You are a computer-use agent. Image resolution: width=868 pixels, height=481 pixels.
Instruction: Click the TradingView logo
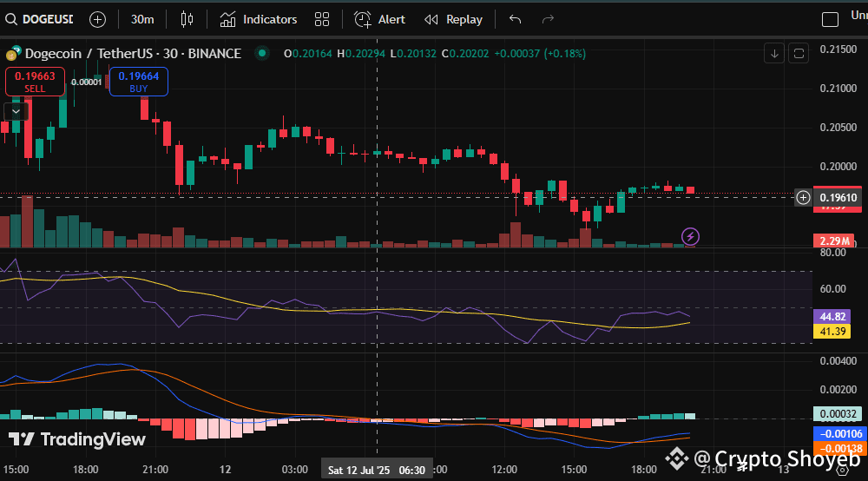[77, 439]
